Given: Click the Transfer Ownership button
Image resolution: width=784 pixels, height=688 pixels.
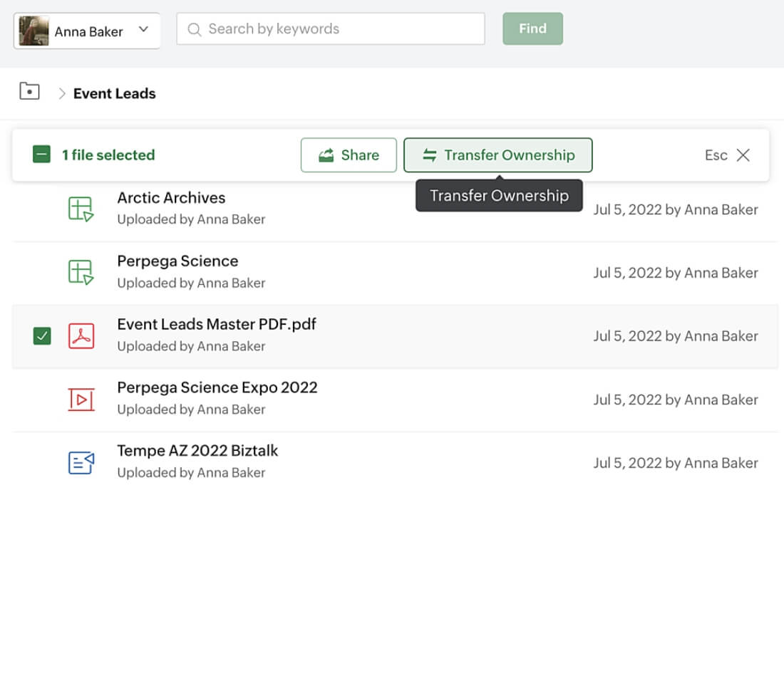Looking at the screenshot, I should [497, 155].
